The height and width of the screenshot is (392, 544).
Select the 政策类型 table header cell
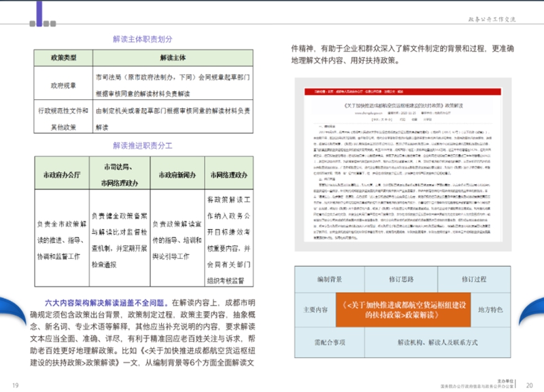pyautogui.click(x=63, y=58)
